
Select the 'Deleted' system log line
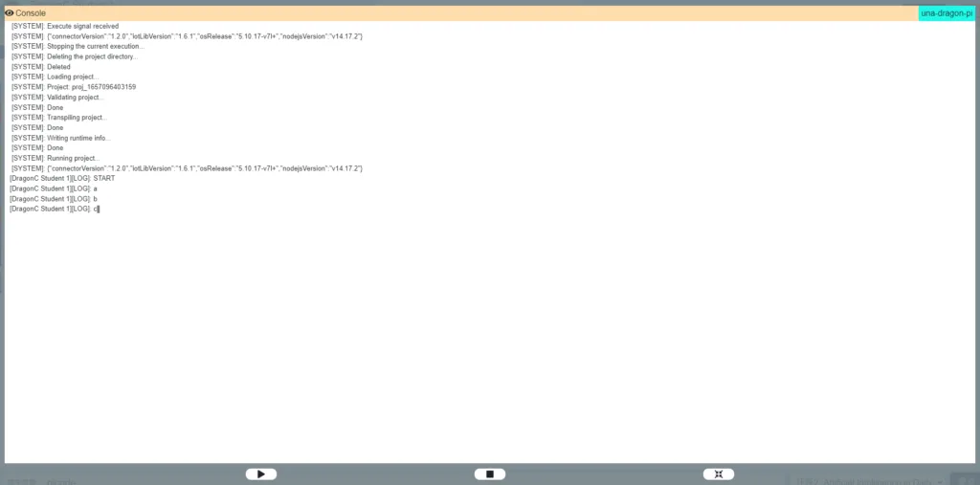(41, 67)
